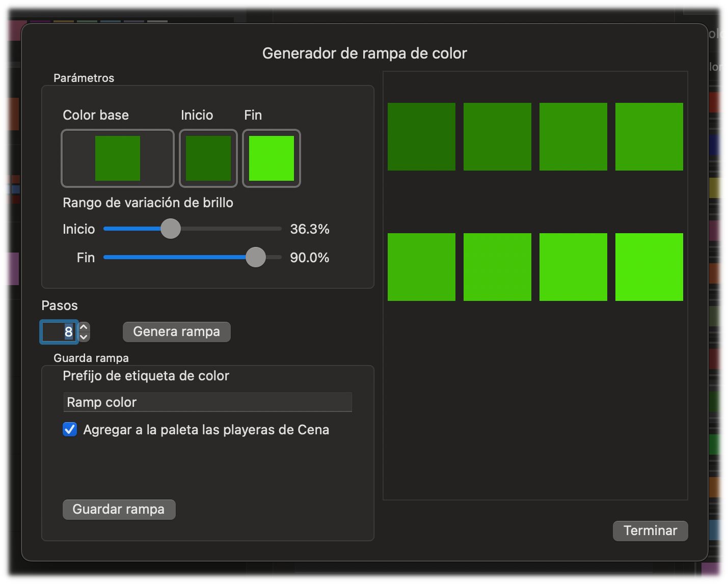The height and width of the screenshot is (584, 728).
Task: Select the fourth ramp swatch in top row
Action: (649, 136)
